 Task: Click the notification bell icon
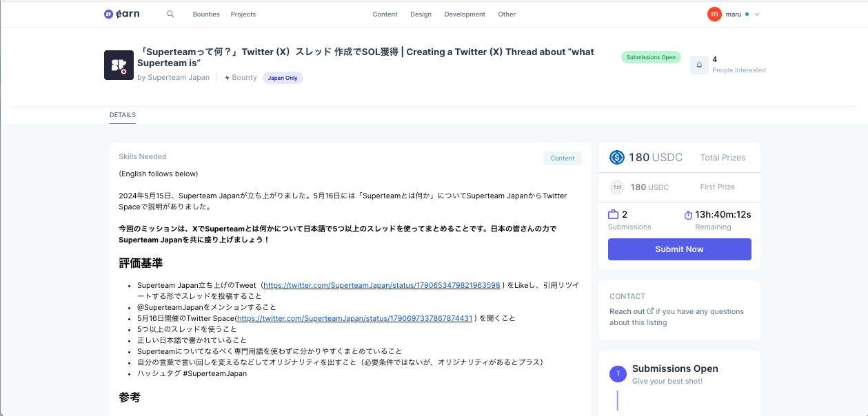(x=699, y=65)
